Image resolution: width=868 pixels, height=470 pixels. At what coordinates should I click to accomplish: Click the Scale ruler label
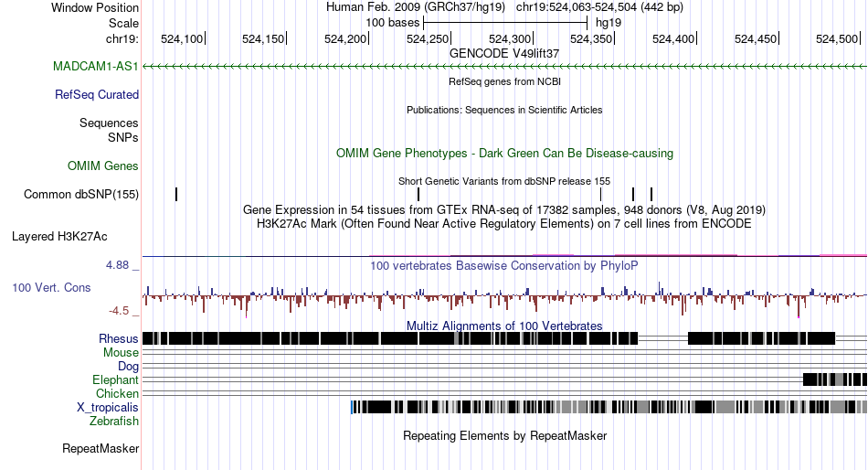click(x=123, y=23)
